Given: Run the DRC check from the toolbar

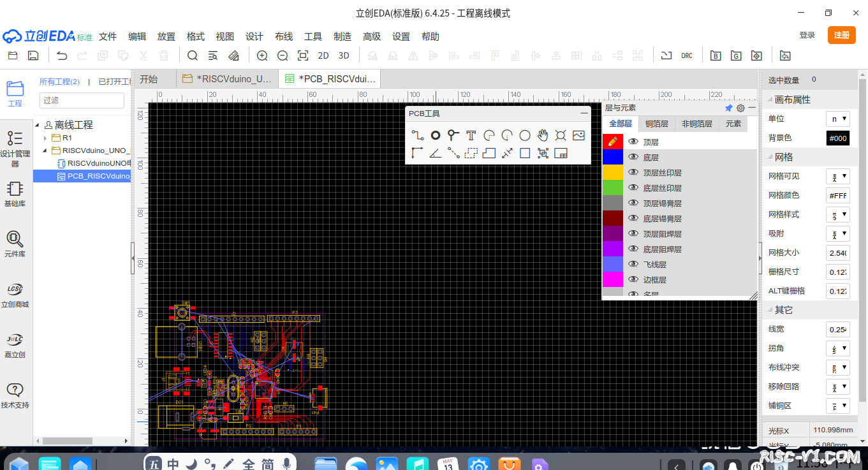Looking at the screenshot, I should pyautogui.click(x=687, y=55).
